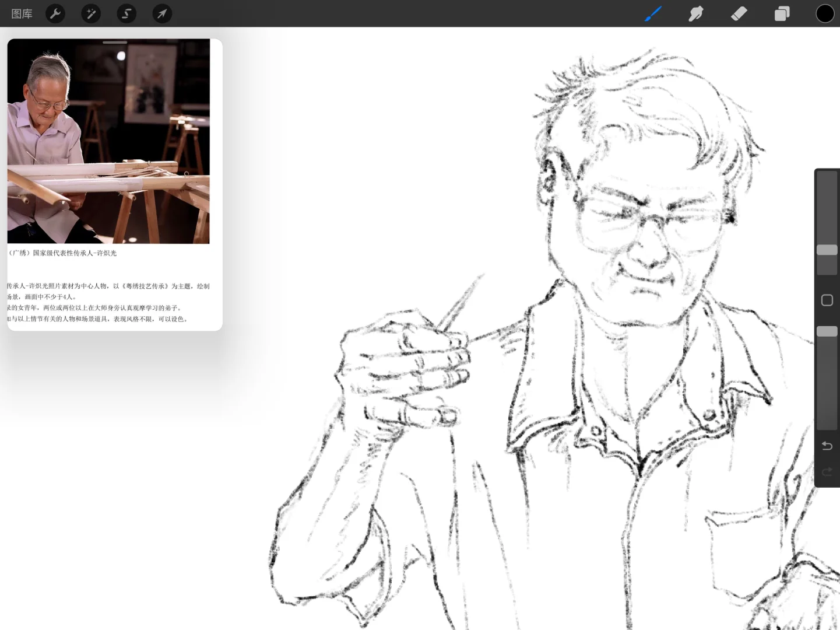Activate the Selection tool

[x=126, y=13]
